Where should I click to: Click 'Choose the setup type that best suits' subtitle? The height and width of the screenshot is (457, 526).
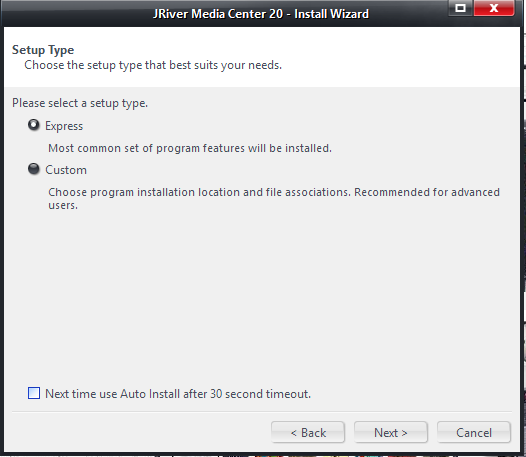click(x=153, y=65)
